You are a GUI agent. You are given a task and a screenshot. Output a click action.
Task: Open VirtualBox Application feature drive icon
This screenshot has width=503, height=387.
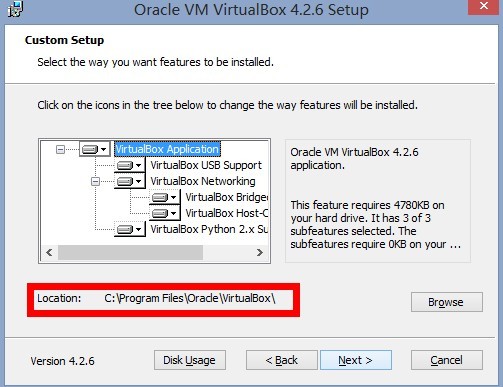(x=95, y=149)
